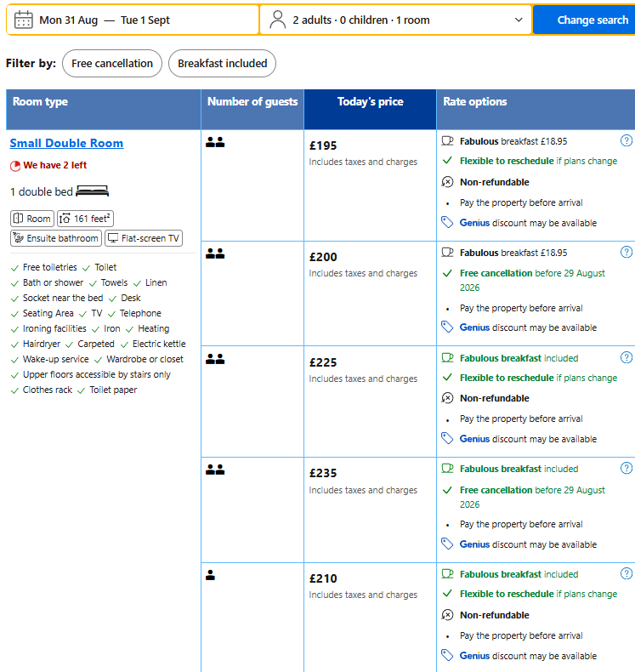Click the 'Ironing facilities' amenity
The image size is (635, 672).
(54, 328)
